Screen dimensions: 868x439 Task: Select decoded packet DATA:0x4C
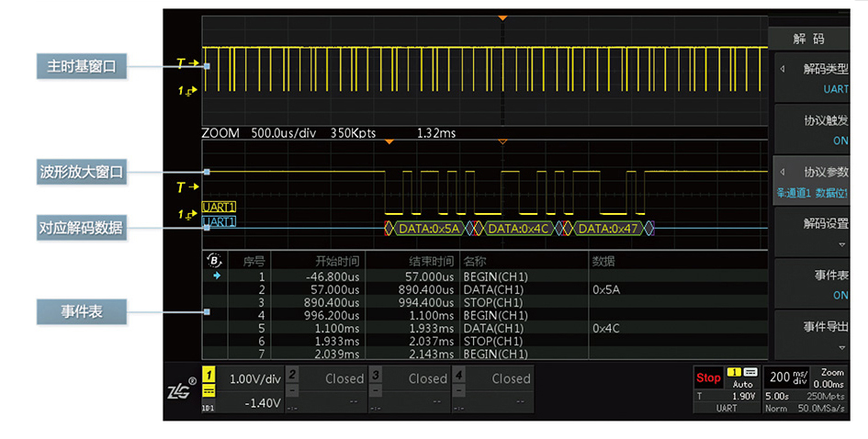(x=518, y=229)
